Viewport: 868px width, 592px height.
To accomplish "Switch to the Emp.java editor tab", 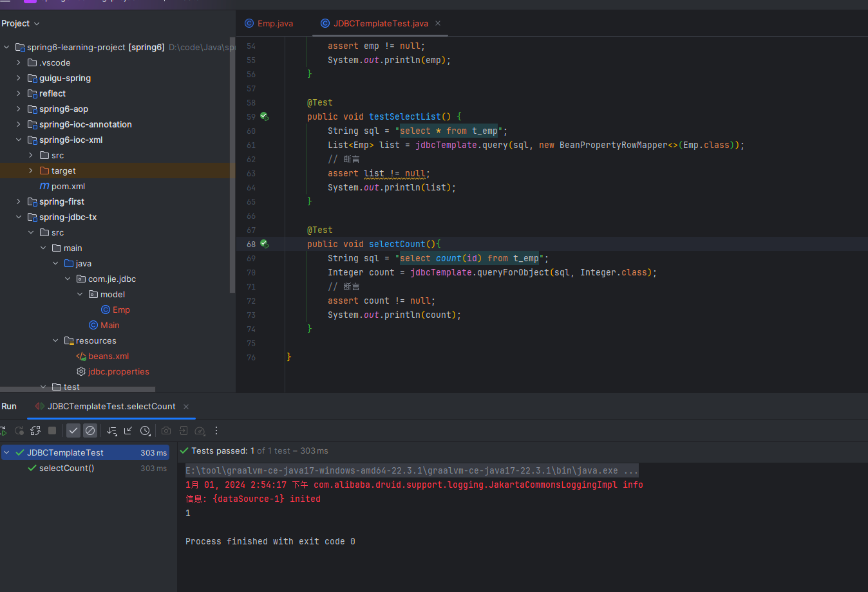I will [x=269, y=23].
